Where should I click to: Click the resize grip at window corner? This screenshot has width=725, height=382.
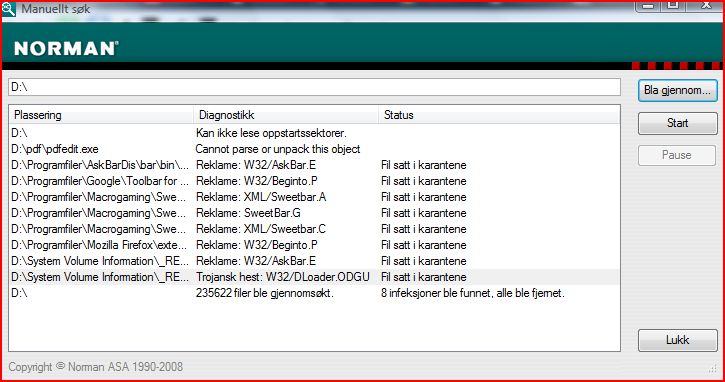[713, 368]
